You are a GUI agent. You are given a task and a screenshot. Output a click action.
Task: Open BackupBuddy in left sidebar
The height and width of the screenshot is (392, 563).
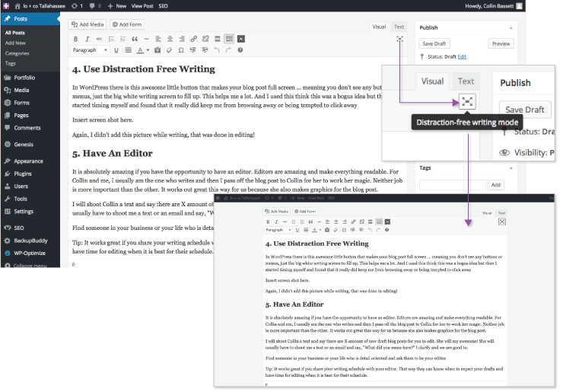coord(30,241)
